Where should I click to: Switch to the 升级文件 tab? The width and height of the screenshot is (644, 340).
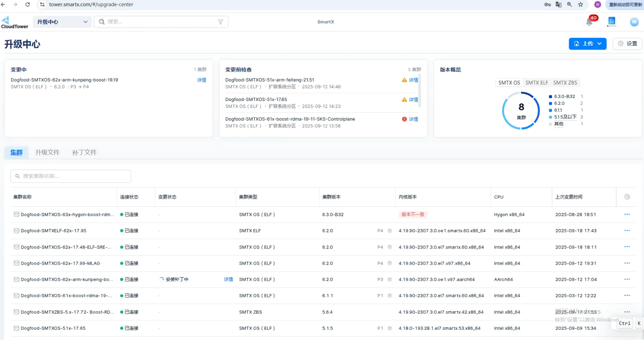(x=47, y=153)
